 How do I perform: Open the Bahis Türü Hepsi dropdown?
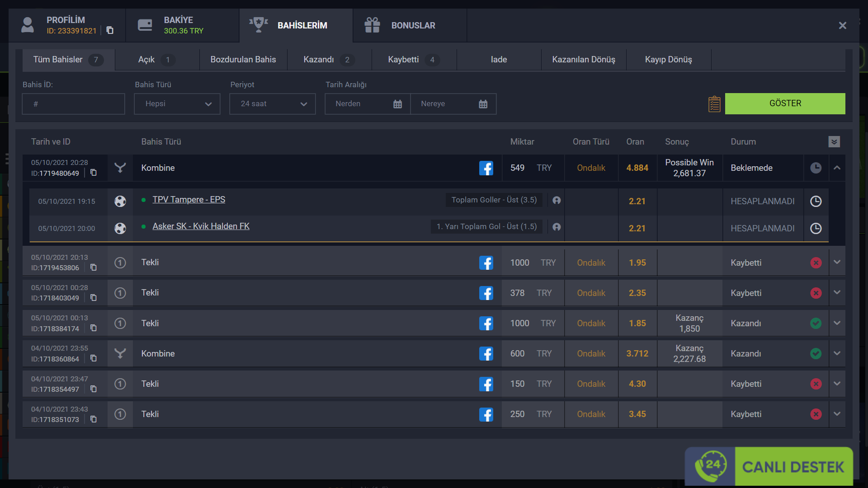pyautogui.click(x=177, y=104)
